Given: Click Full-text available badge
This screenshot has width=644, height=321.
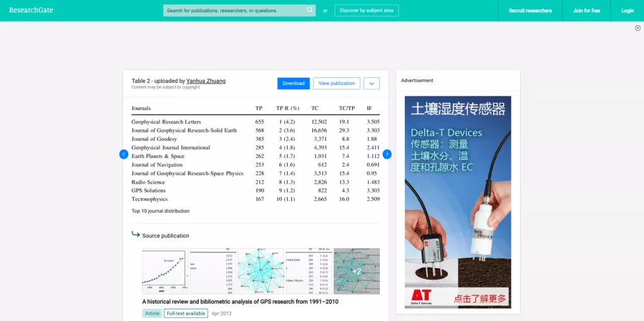Looking at the screenshot, I should [186, 313].
